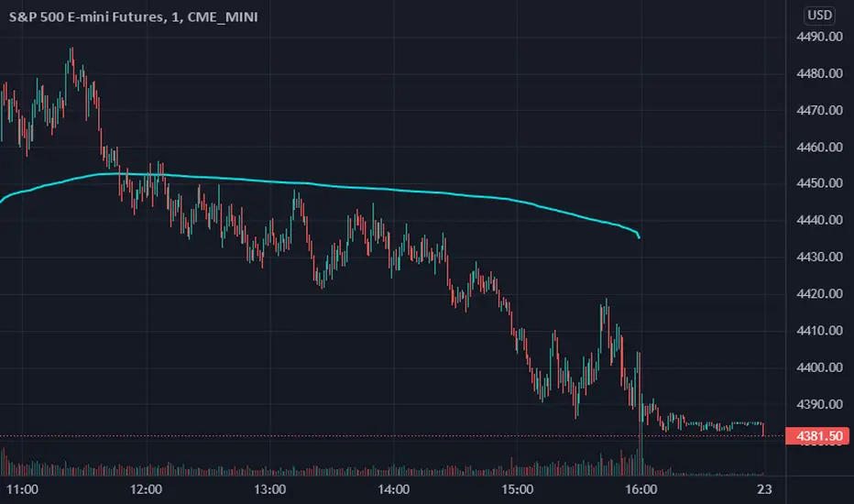
Task: Click the tall volume spike at 16:00
Action: (x=641, y=455)
